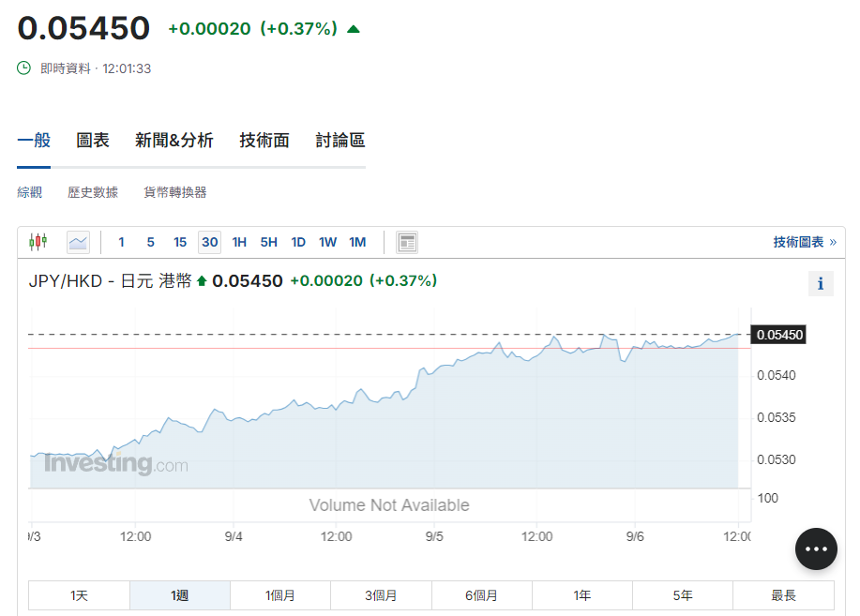Image resolution: width=860 pixels, height=616 pixels.
Task: Switch to the area chart icon
Action: click(78, 242)
